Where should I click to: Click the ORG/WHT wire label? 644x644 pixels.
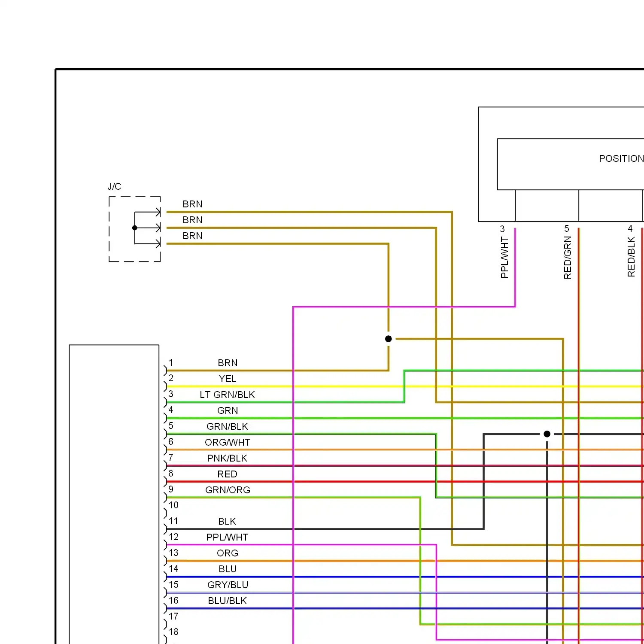tap(228, 442)
